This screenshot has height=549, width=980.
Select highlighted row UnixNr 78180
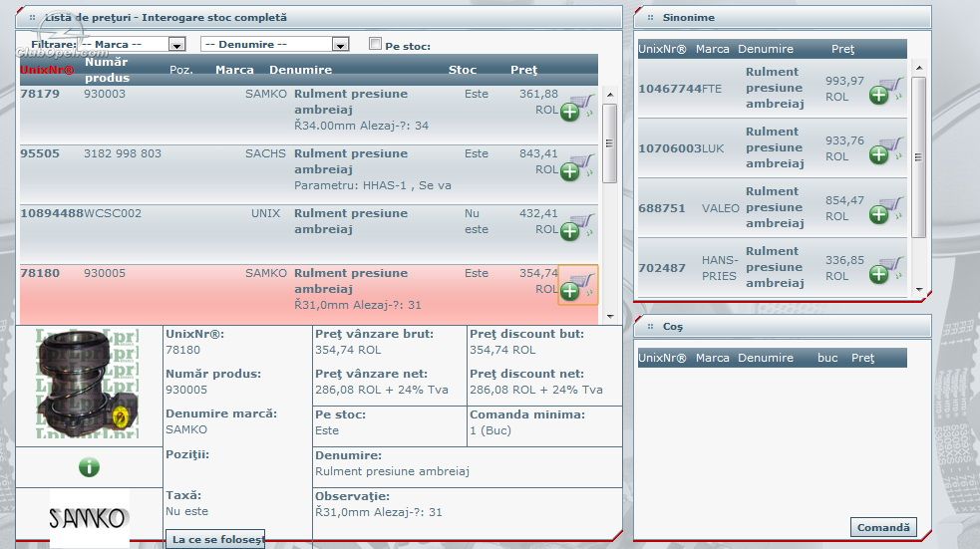(x=309, y=294)
